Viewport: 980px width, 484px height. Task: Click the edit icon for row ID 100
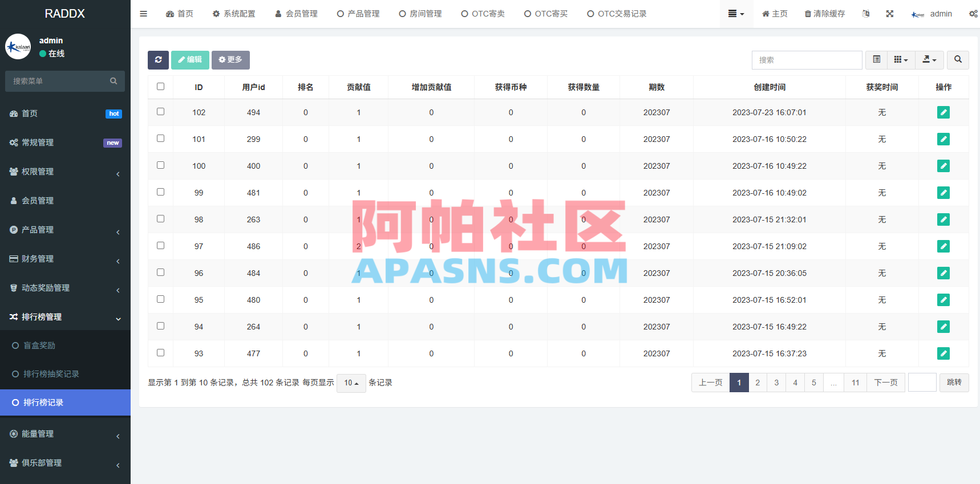coord(943,166)
